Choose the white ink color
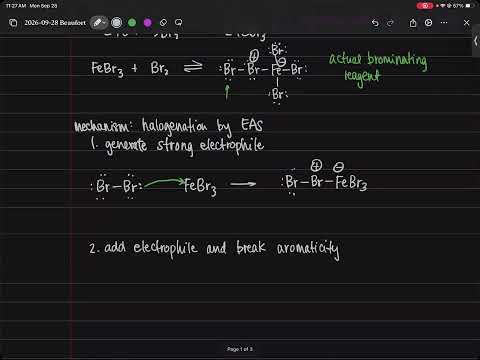The image size is (480, 360). coord(117,23)
